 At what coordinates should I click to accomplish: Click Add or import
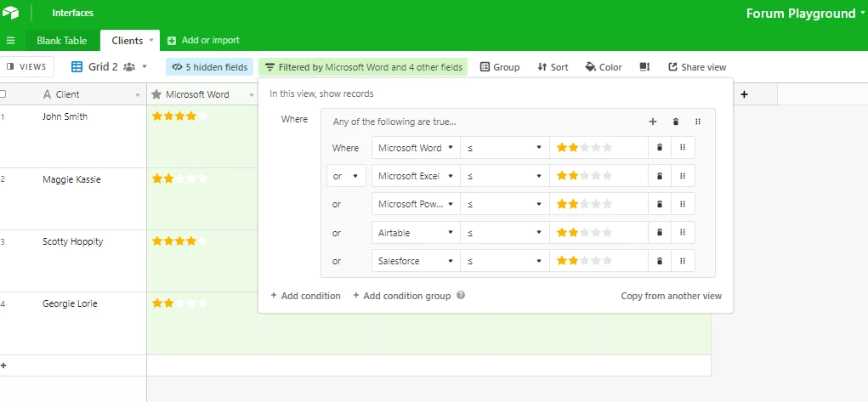(204, 41)
